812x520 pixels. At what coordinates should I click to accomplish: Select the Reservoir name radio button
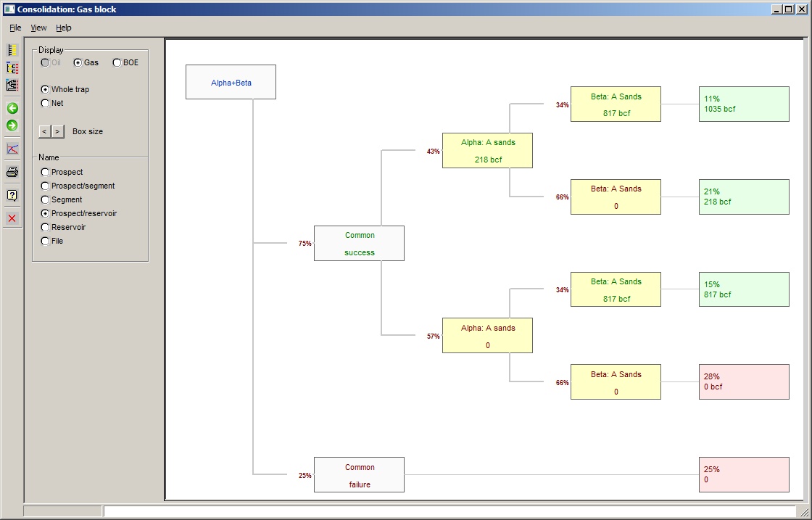[46, 228]
